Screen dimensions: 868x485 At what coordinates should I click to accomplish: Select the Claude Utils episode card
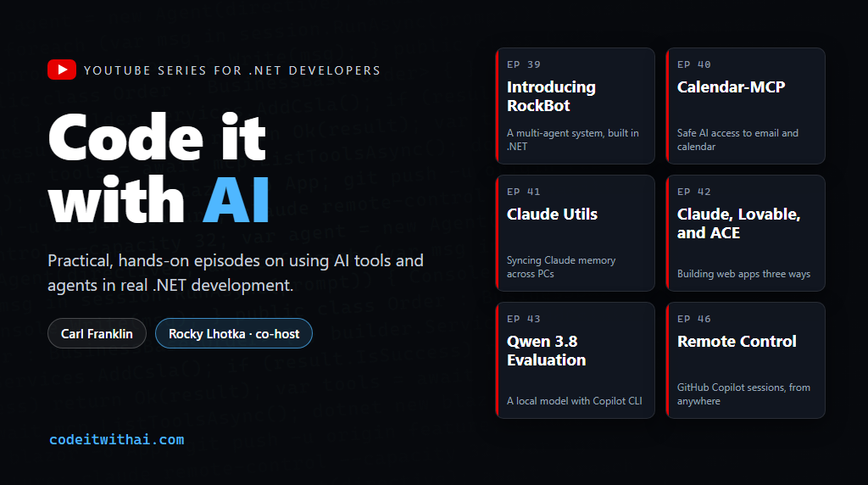click(576, 233)
